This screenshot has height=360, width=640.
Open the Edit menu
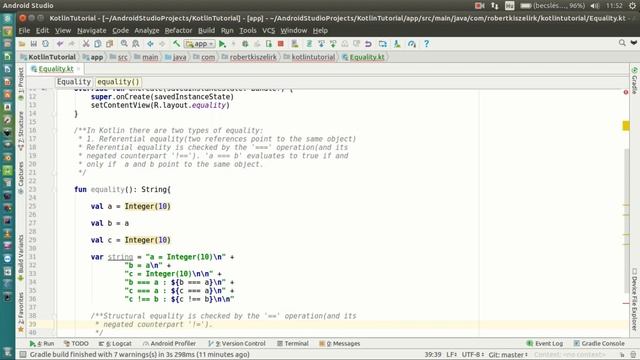click(42, 31)
